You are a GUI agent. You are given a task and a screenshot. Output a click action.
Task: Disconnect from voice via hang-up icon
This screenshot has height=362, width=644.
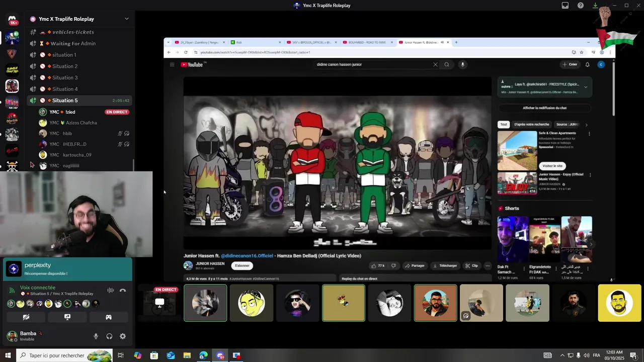pos(123,291)
